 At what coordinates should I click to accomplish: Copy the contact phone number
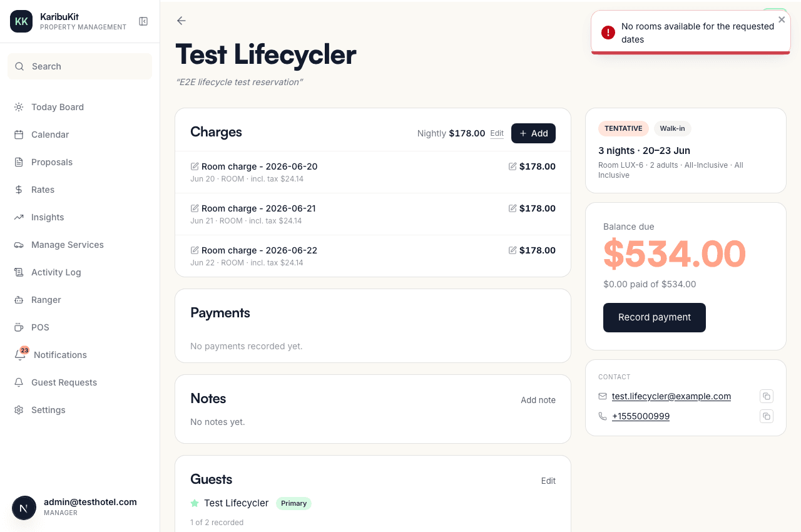(x=767, y=416)
